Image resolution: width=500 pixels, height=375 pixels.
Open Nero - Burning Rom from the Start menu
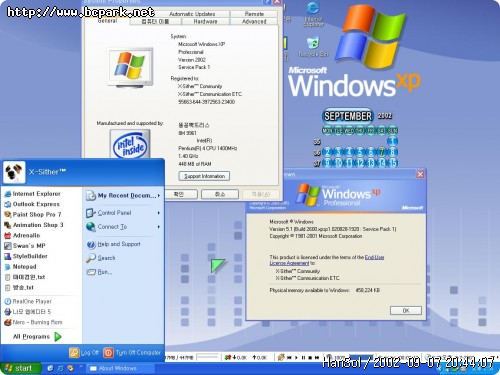click(x=33, y=322)
